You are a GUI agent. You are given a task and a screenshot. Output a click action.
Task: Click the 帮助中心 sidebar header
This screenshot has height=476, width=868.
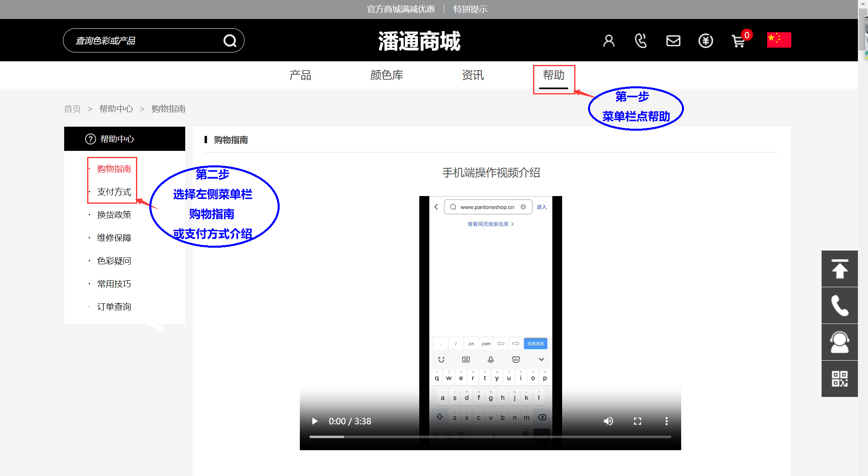125,139
